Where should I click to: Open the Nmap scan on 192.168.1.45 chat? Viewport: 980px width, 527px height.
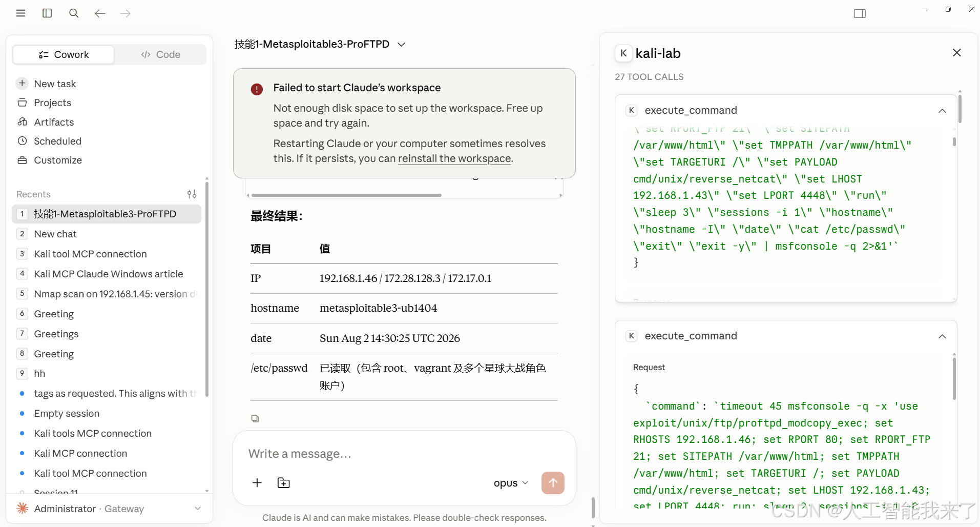coord(107,294)
